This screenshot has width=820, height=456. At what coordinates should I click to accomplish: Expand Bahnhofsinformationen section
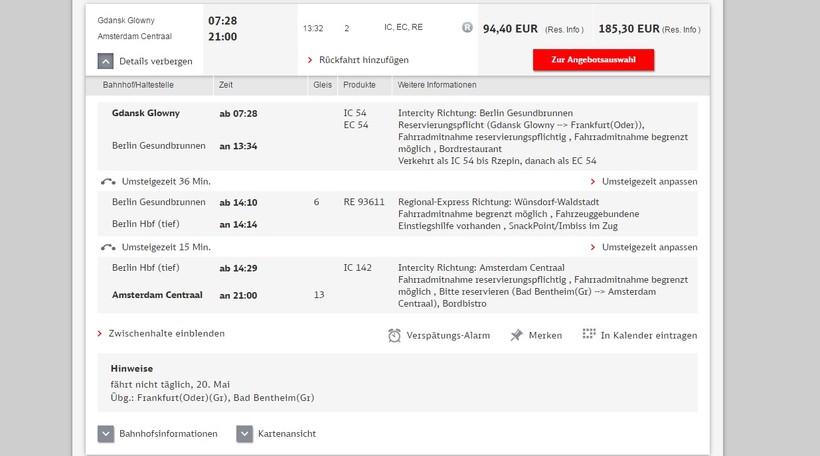(106, 434)
